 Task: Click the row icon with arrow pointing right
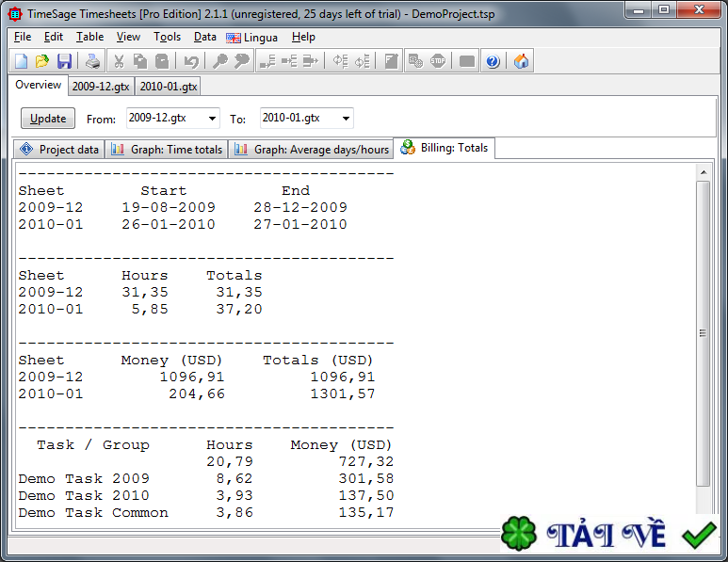[x=310, y=61]
